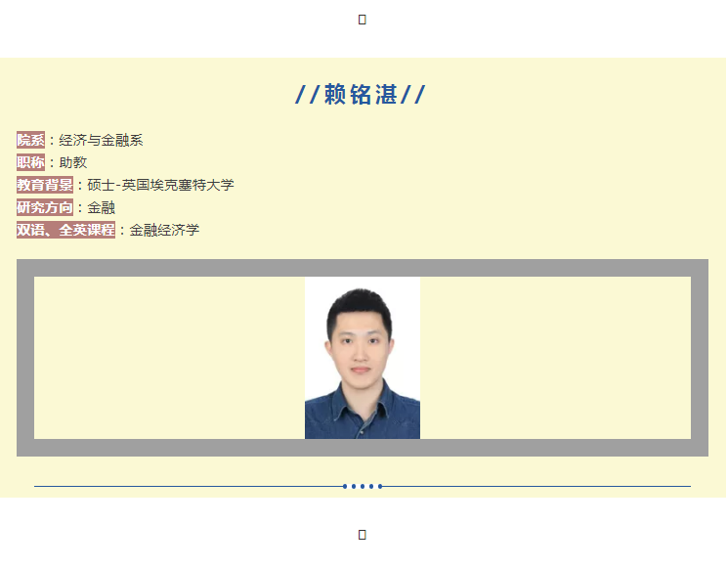Click the 研究方向 label
The image size is (728, 568).
pos(45,207)
